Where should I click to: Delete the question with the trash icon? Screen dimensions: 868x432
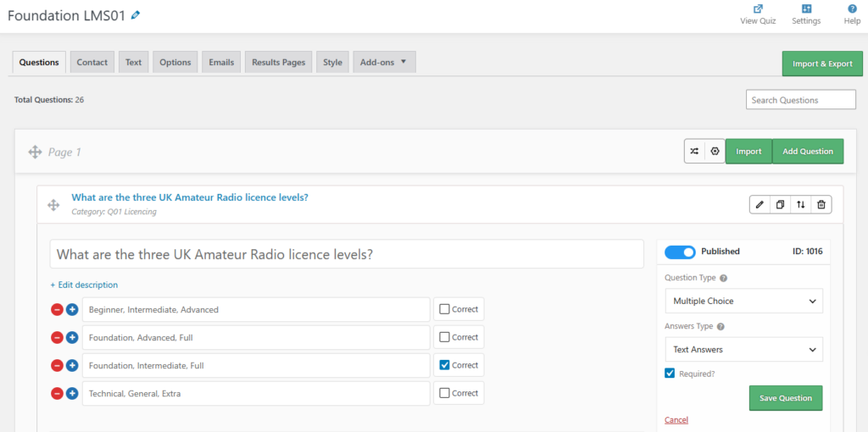click(x=821, y=205)
